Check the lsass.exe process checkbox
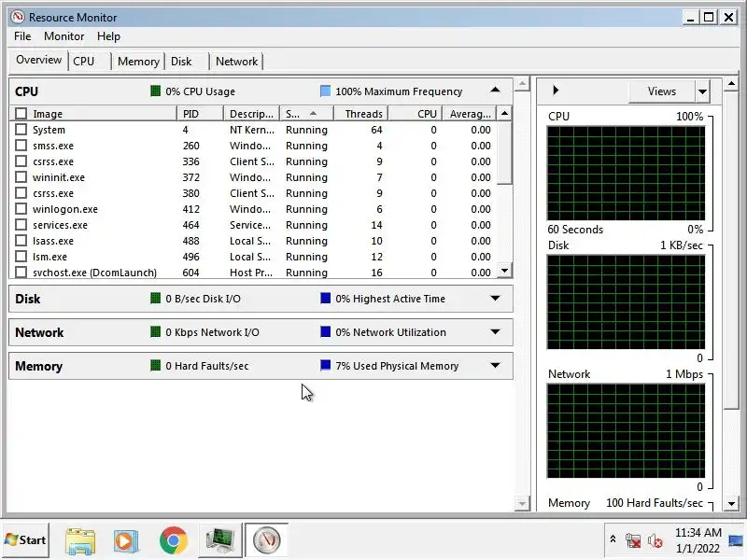The image size is (747, 560). (21, 241)
